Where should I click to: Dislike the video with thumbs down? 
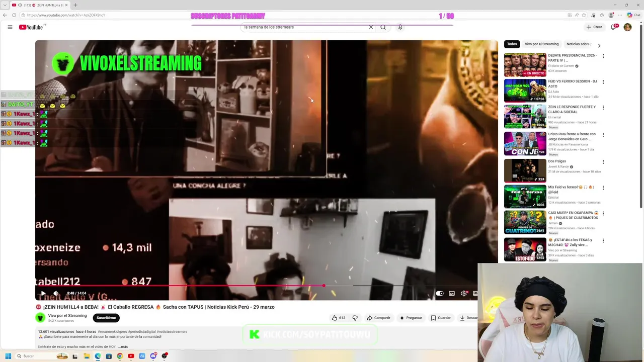click(355, 318)
